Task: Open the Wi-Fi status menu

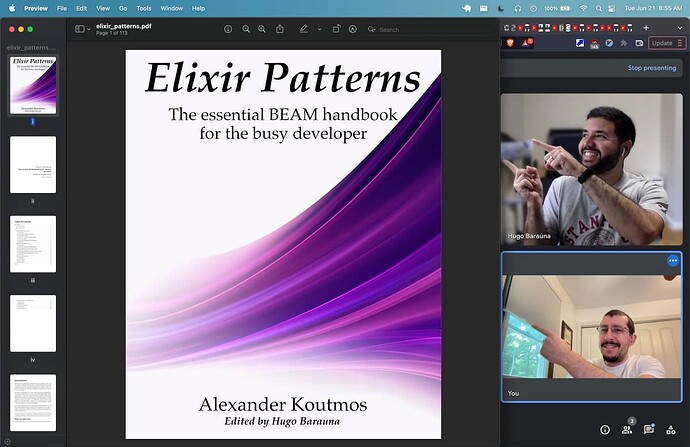Action: (584, 8)
